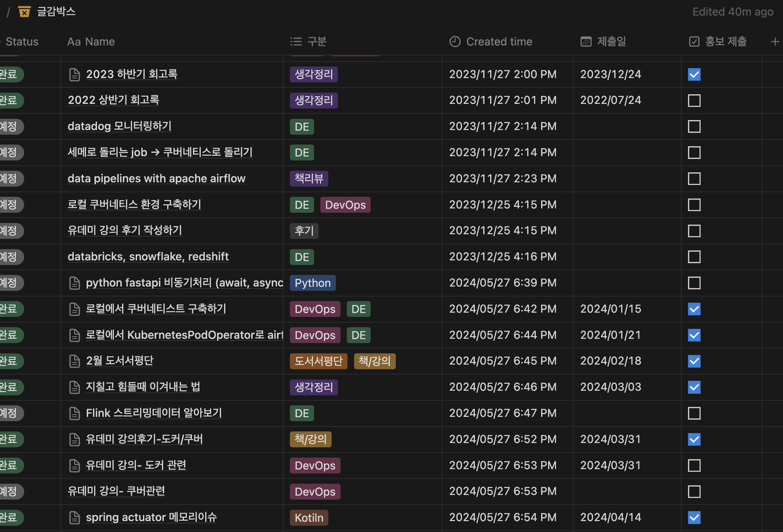Uncheck 홍보 제출 for 2023 하반기 회고록
783x532 pixels.
coord(694,74)
